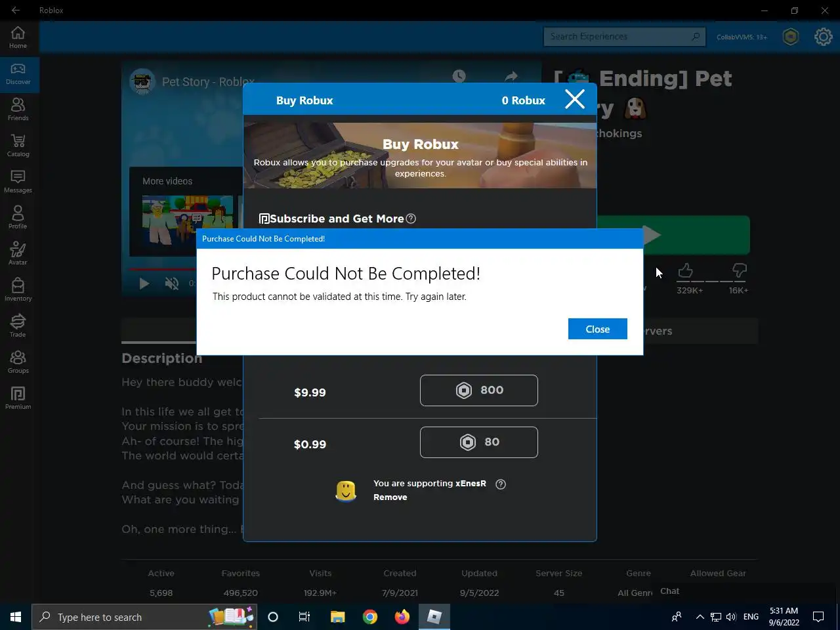Dislike the game with thumbs down

tap(739, 270)
